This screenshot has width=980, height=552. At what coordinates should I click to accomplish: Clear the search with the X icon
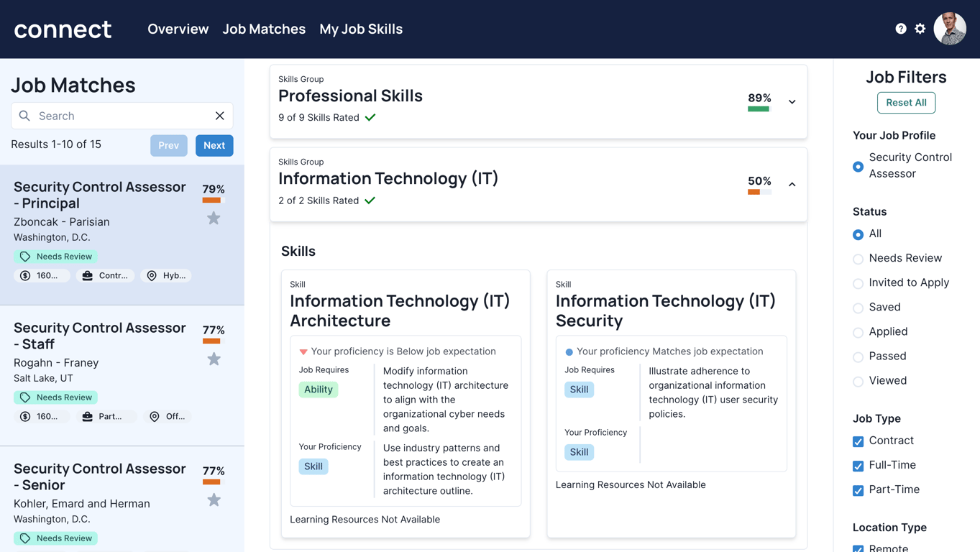tap(220, 116)
